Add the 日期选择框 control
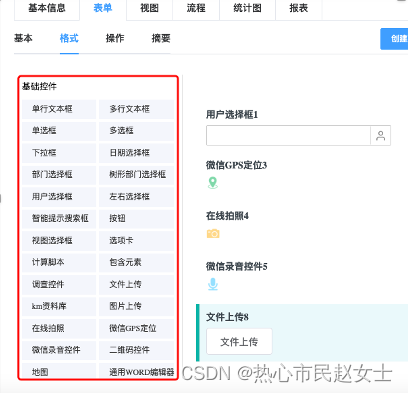This screenshot has width=408, height=393. (x=136, y=153)
